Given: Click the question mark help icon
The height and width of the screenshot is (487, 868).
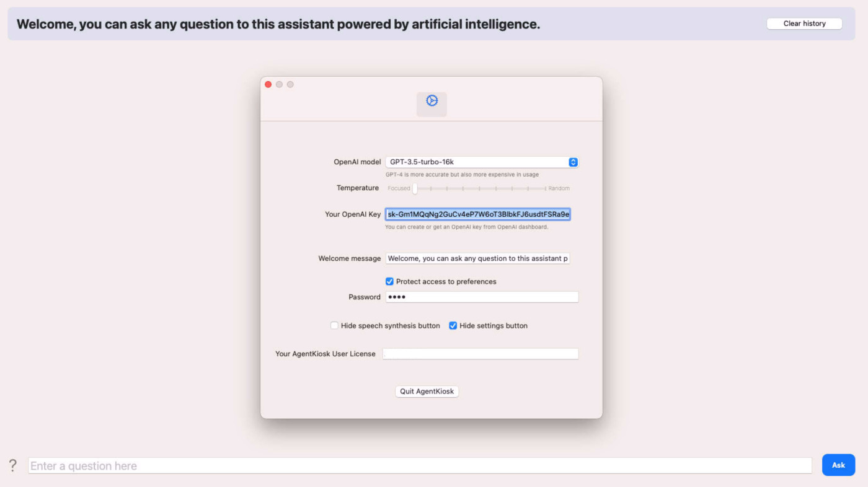Looking at the screenshot, I should click(x=12, y=465).
